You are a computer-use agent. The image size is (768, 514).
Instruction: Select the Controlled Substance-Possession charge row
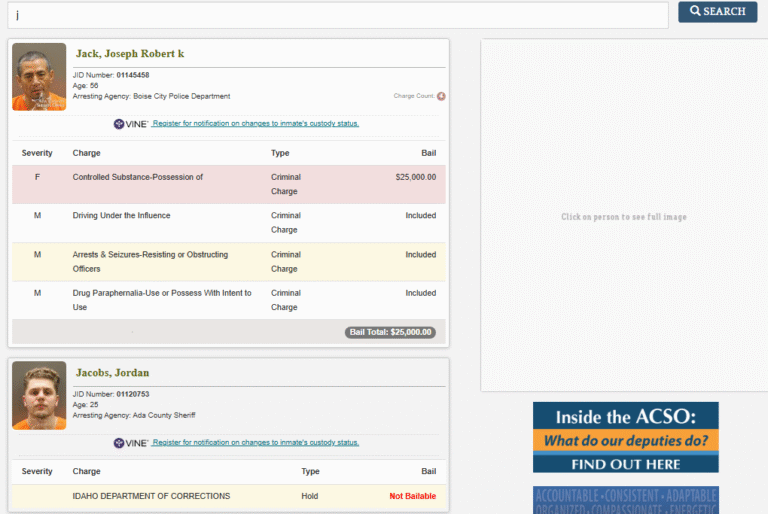229,184
